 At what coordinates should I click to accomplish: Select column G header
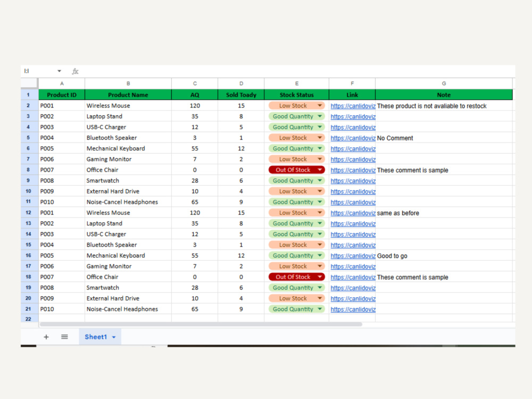(444, 84)
